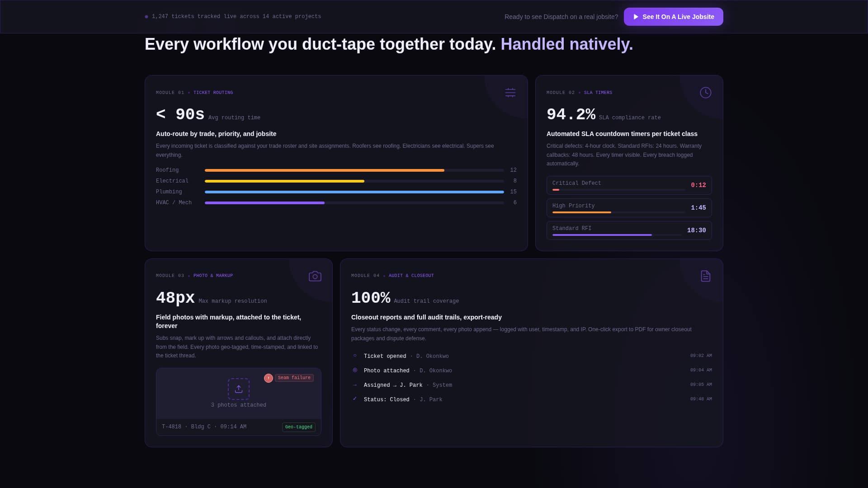Screen dimensions: 868x488
Task: Click the target icon beside Photo attached
Action: coord(354,370)
